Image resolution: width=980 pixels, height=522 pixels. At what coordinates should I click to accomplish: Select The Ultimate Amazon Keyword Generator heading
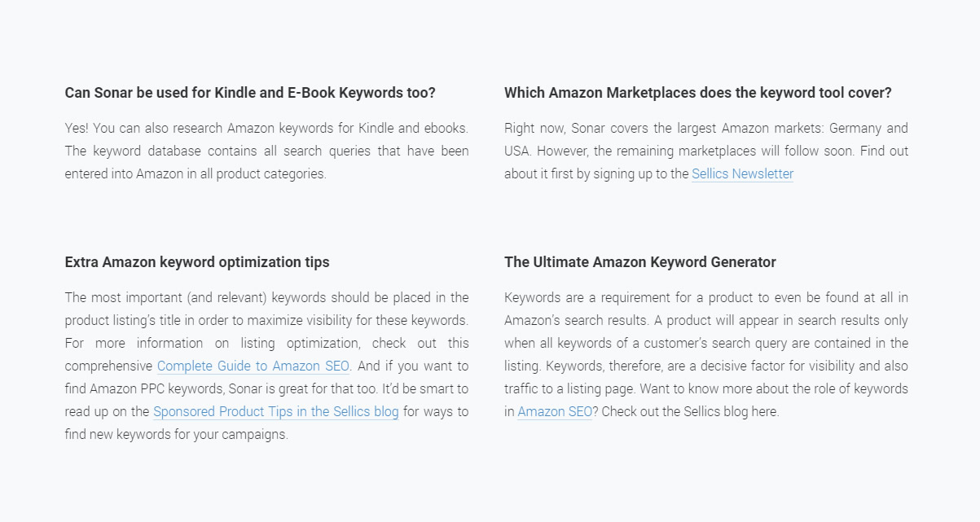click(640, 262)
